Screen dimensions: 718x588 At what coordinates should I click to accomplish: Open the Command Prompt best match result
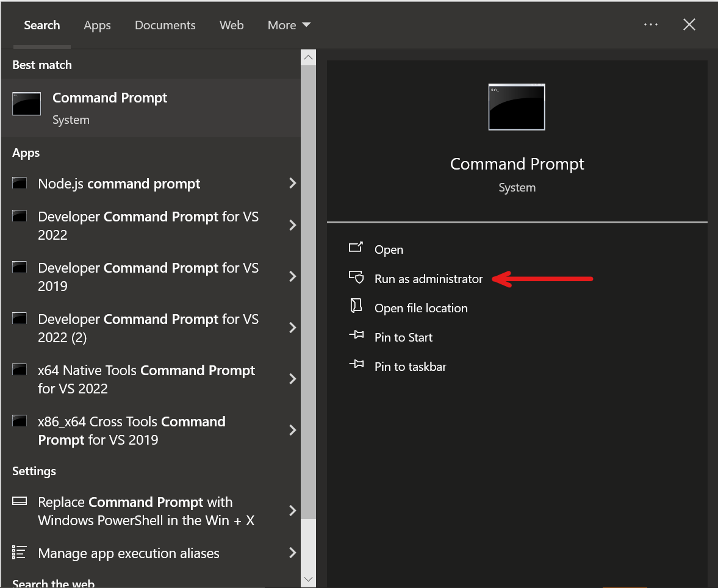151,108
